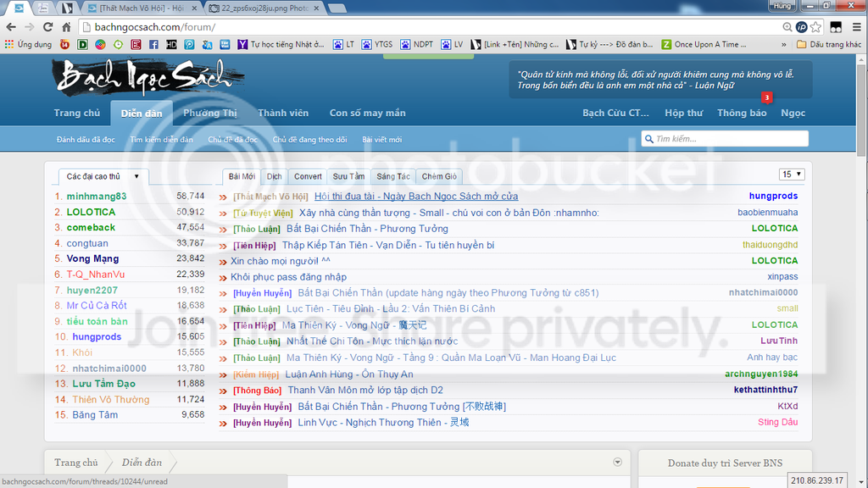Open the 'Dấu trang khác' bookmarks folder
The height and width of the screenshot is (488, 868).
(x=828, y=45)
